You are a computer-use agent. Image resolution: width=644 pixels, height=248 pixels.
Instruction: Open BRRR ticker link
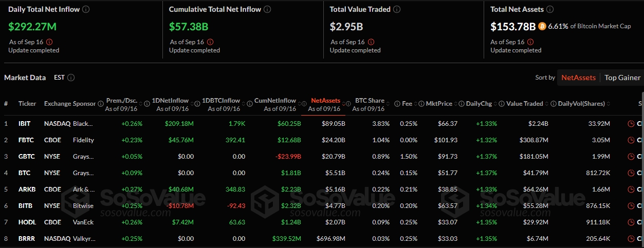click(27, 239)
